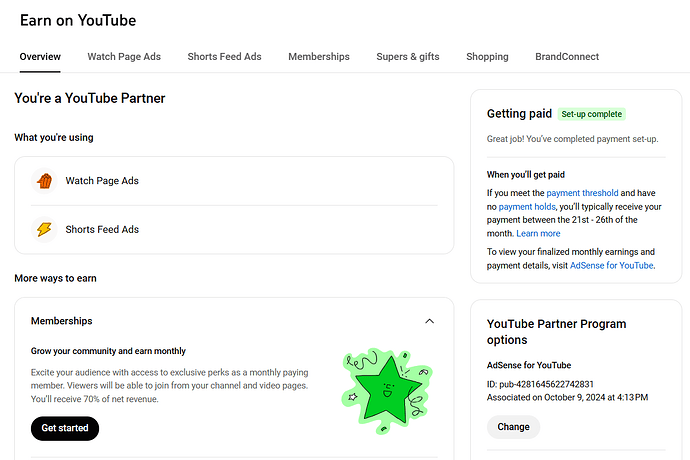
Task: Click the Shorts Feed Ads lightning icon
Action: click(44, 230)
